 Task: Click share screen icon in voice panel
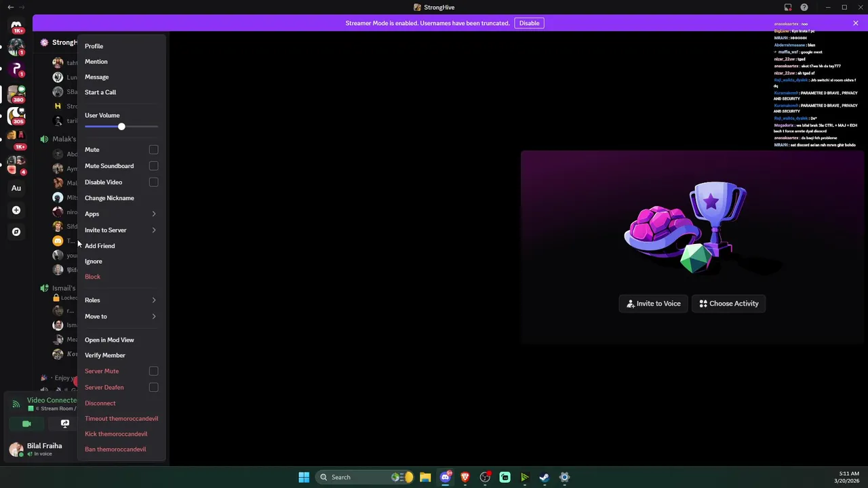(x=64, y=424)
